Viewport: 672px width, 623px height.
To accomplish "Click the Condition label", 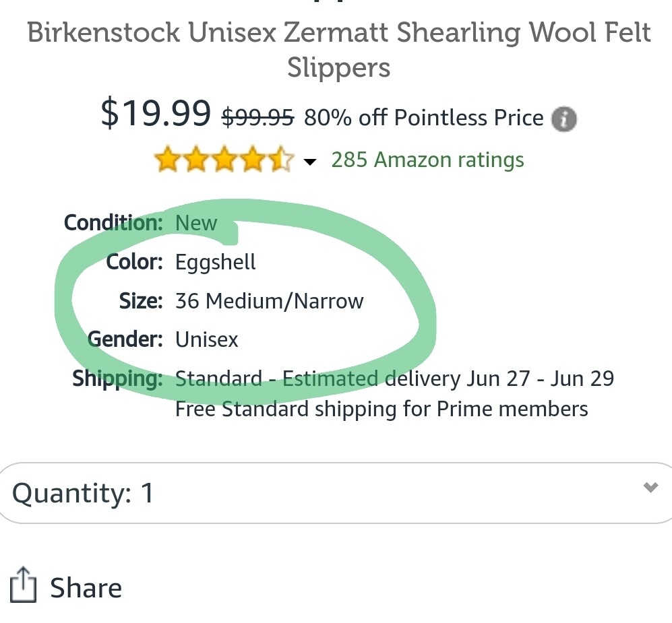I will coord(113,223).
